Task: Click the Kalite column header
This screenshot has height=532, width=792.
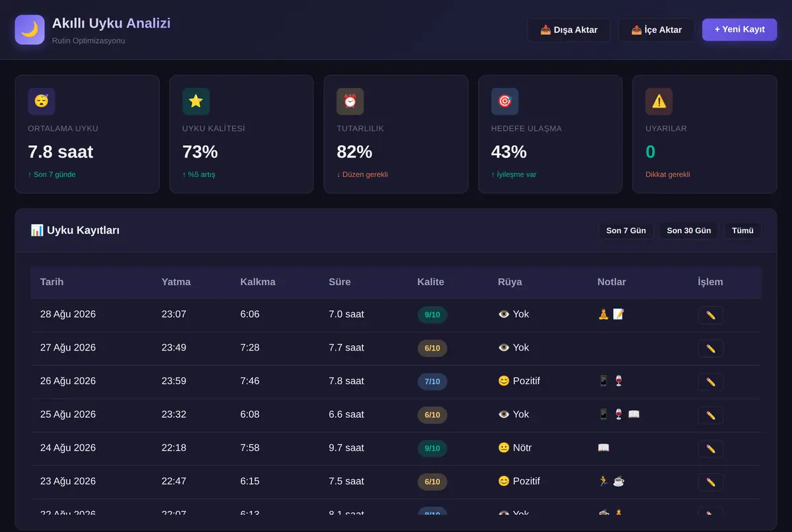Action: [431, 282]
